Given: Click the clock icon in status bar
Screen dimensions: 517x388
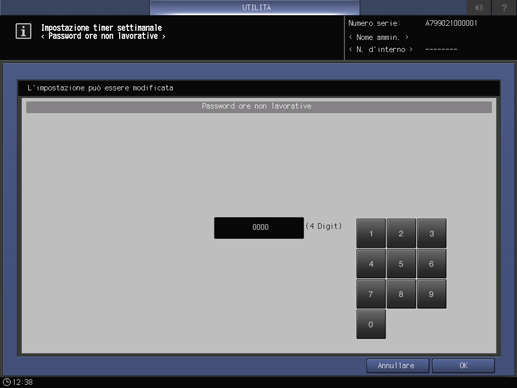Looking at the screenshot, I should [x=7, y=382].
